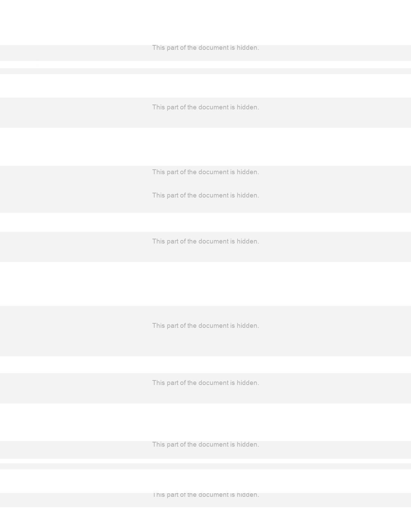The height and width of the screenshot is (532, 411).
Task: Click the first "This part of the document is hidden" message
Action: coord(205,48)
